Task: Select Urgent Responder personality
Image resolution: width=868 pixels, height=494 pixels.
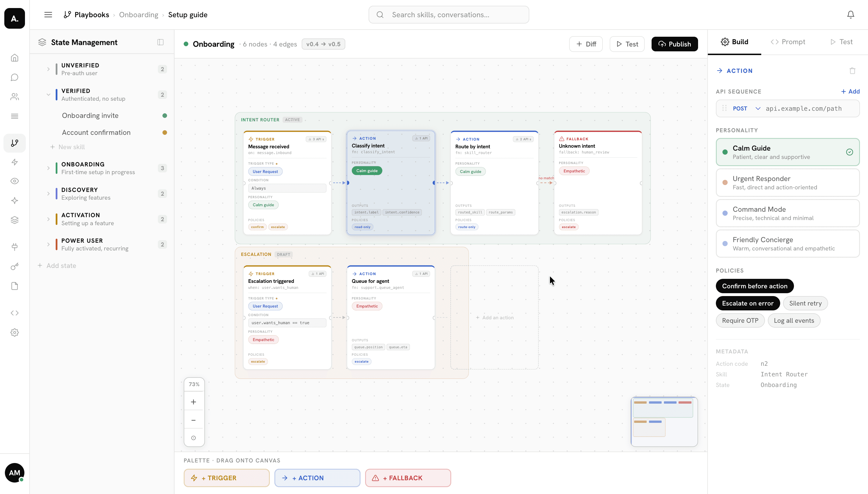Action: click(x=788, y=182)
